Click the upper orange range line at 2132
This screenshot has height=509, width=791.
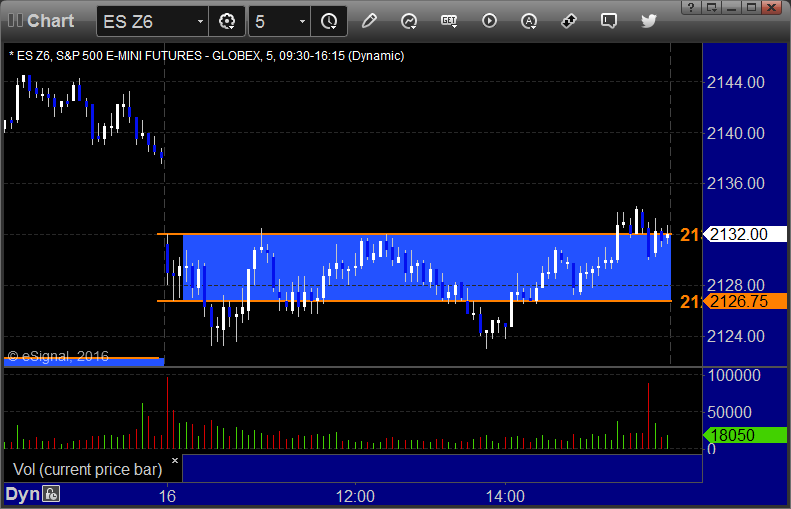(414, 234)
